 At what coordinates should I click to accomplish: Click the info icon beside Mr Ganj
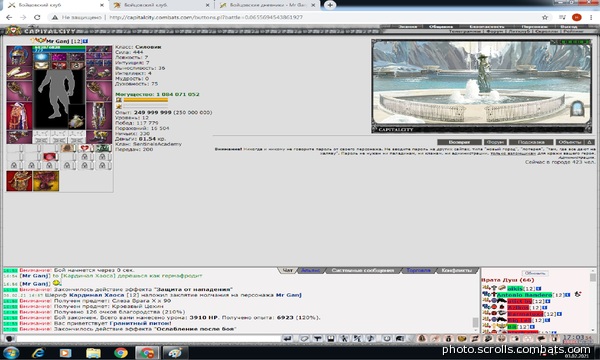85,41
